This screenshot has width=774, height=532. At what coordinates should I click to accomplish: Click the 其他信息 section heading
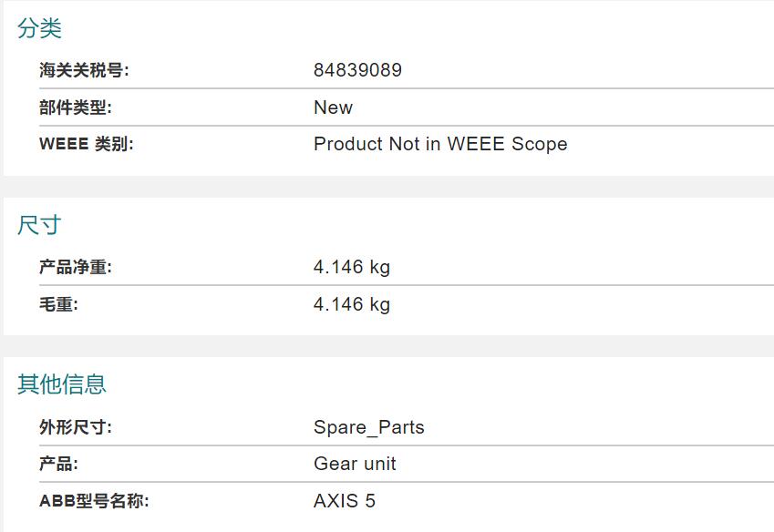(x=62, y=384)
